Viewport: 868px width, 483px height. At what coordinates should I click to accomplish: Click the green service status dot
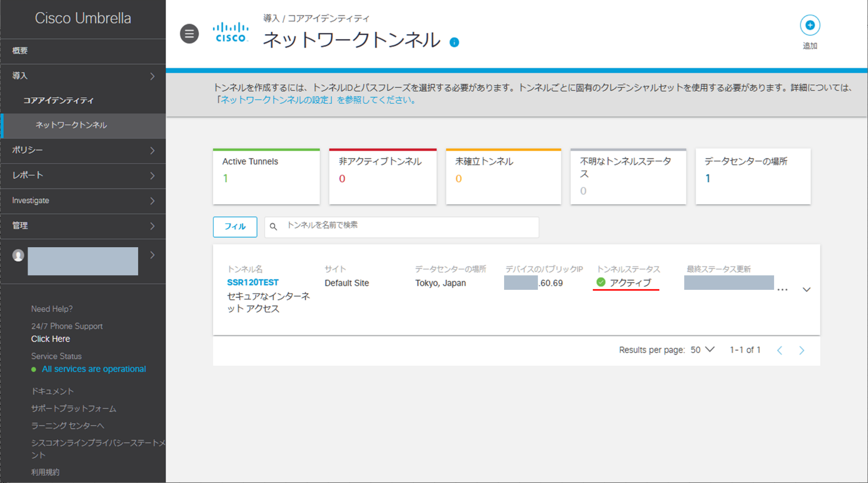(34, 370)
